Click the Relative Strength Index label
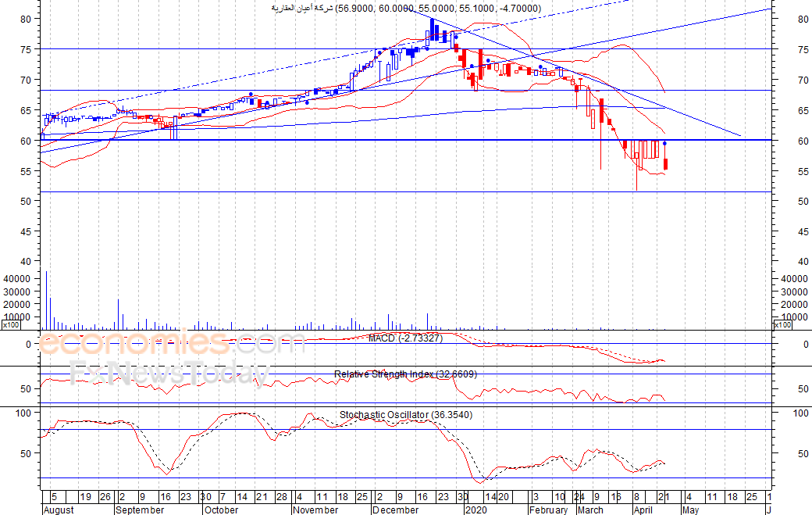812x515 pixels. pos(405,374)
